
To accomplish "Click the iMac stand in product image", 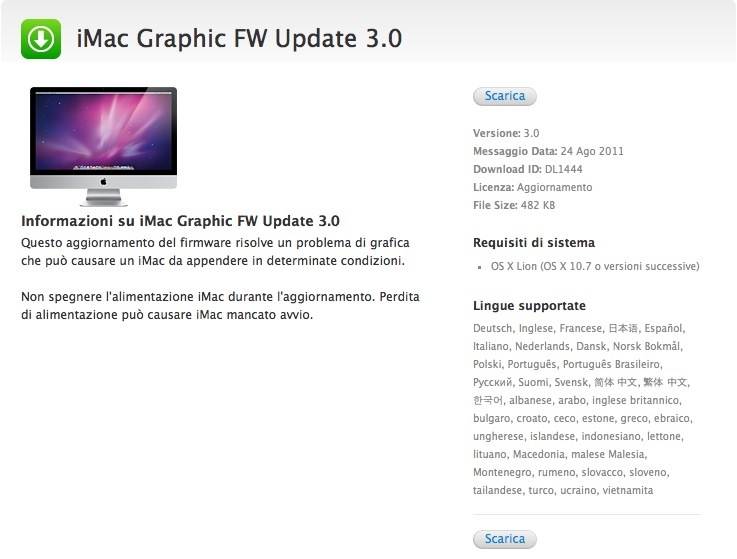I will 103,197.
